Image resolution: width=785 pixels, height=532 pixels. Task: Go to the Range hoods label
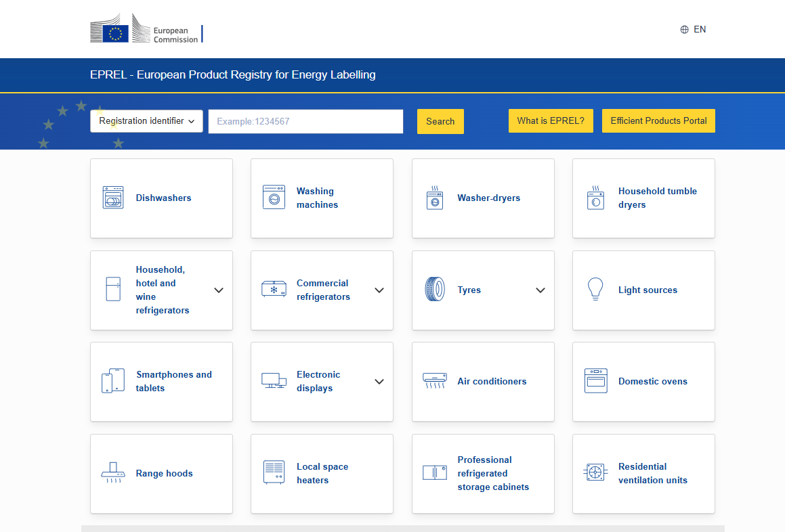[164, 473]
